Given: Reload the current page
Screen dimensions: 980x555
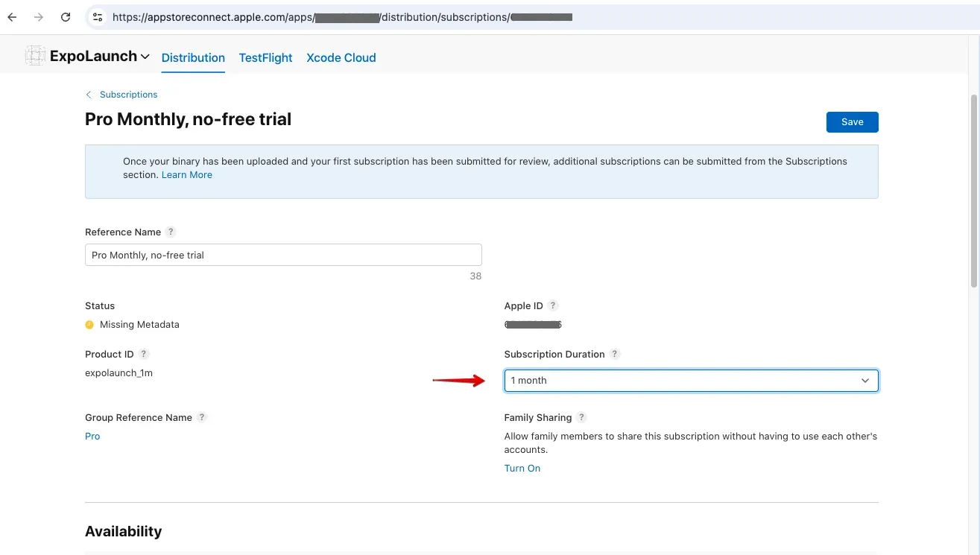Looking at the screenshot, I should 66,17.
